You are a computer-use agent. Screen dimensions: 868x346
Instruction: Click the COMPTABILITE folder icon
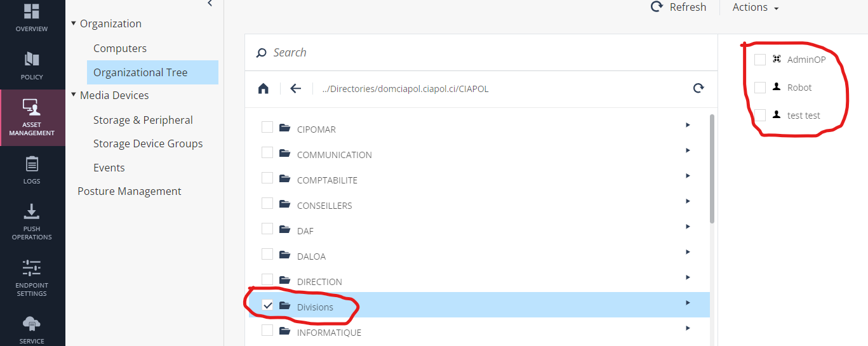[285, 179]
